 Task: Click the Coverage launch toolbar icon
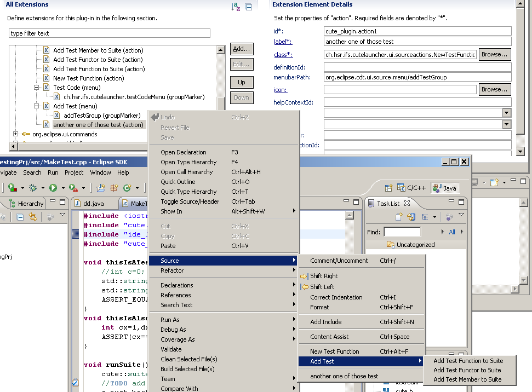[12, 188]
